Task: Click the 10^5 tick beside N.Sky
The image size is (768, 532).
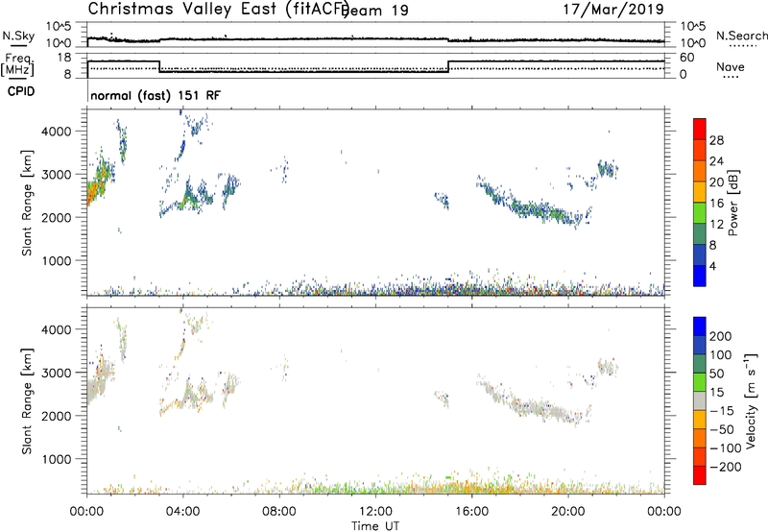Action: pos(59,26)
